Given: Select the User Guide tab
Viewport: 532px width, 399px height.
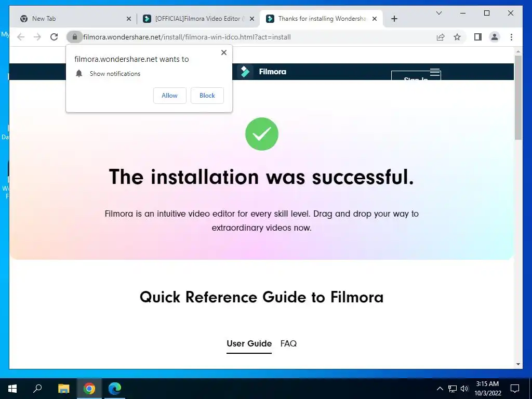Looking at the screenshot, I should tap(249, 344).
